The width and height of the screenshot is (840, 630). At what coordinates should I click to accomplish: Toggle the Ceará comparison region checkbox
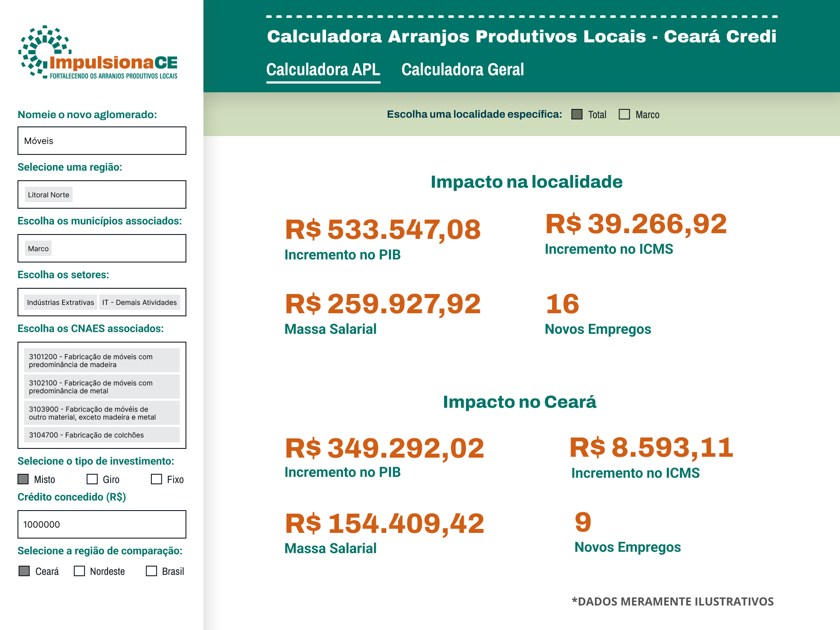coord(24,571)
